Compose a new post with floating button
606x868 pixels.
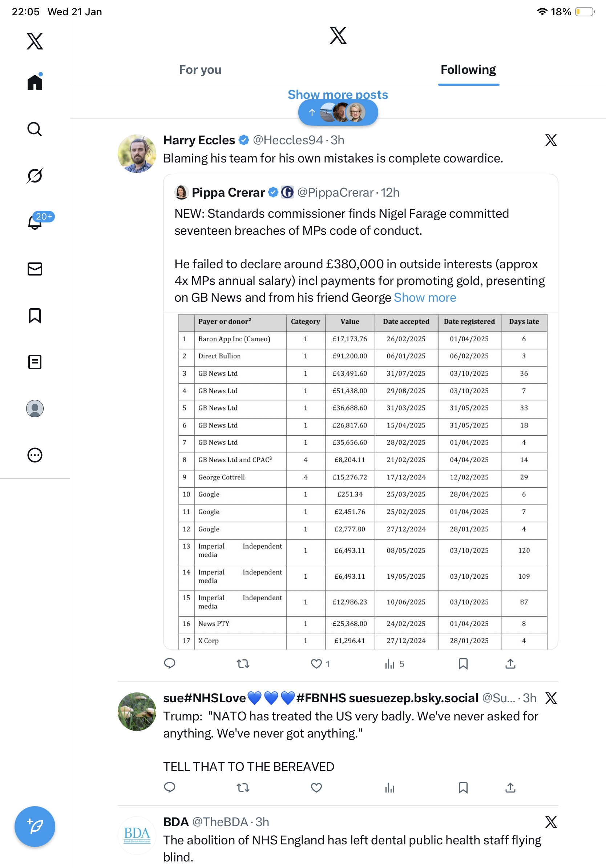click(35, 827)
